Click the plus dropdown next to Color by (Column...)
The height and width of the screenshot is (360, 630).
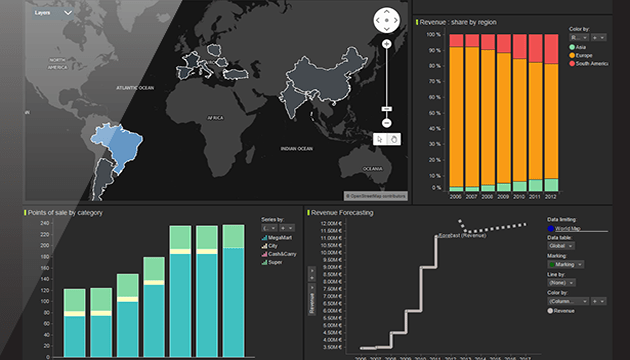pos(598,301)
